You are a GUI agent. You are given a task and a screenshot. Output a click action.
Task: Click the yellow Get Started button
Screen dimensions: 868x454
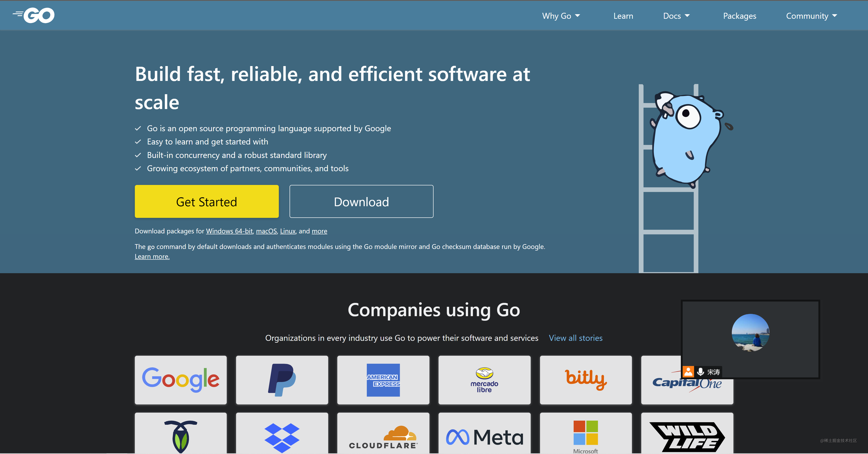tap(207, 202)
